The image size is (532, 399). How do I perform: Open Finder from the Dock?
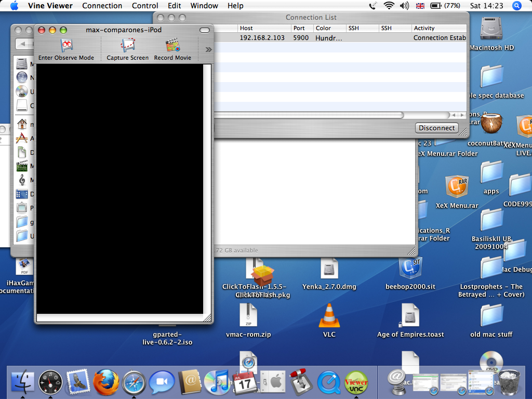(x=23, y=382)
